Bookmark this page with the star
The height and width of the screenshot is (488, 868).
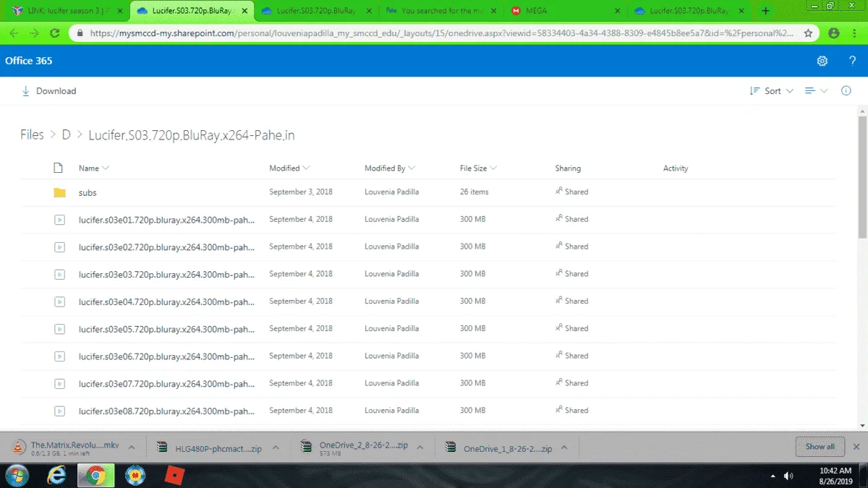point(808,33)
